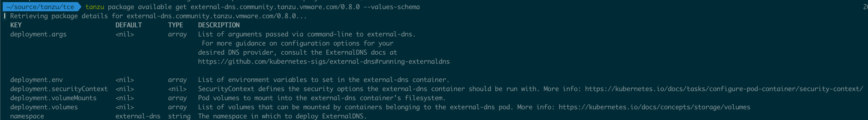Click the TYPE column header
The height and width of the screenshot is (120, 868).
tap(176, 25)
